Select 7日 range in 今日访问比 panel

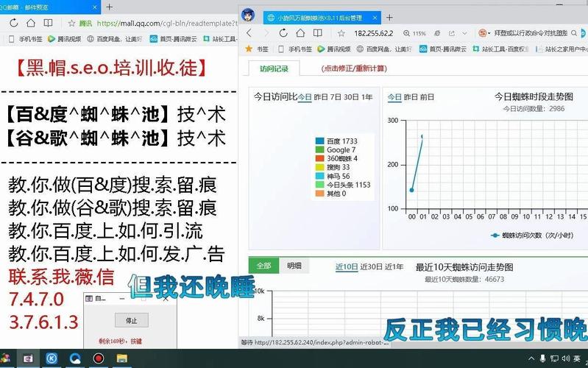(x=336, y=97)
